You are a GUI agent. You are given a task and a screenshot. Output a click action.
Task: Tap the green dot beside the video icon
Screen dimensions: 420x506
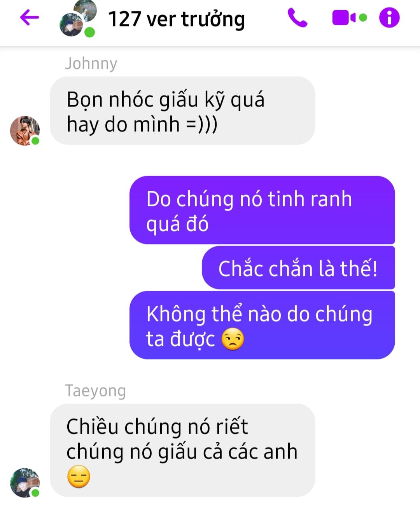[x=363, y=17]
